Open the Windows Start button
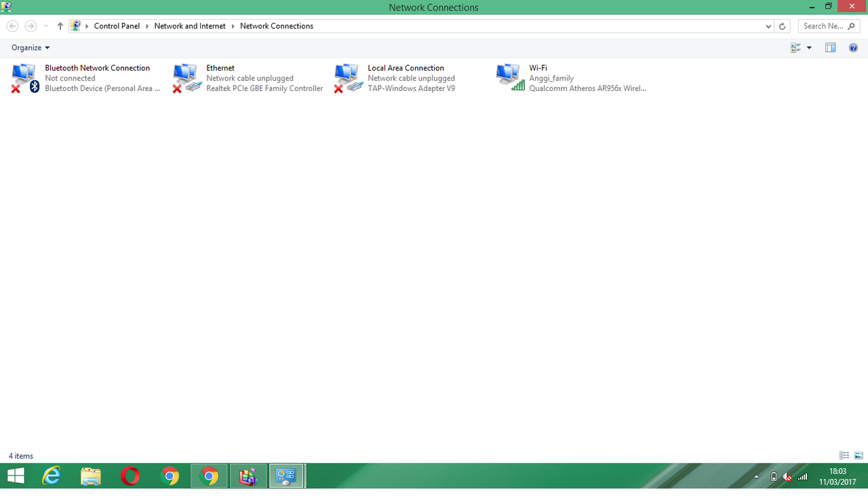The height and width of the screenshot is (500, 868). 15,476
